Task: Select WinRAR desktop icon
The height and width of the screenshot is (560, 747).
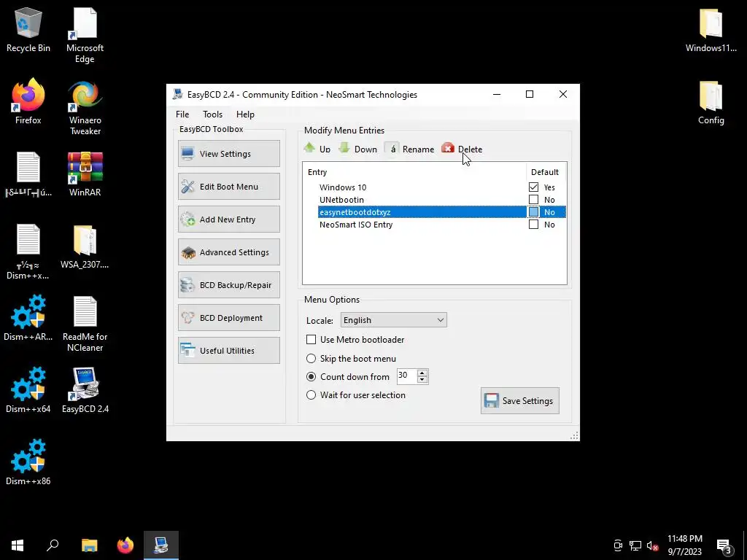Action: [x=85, y=174]
